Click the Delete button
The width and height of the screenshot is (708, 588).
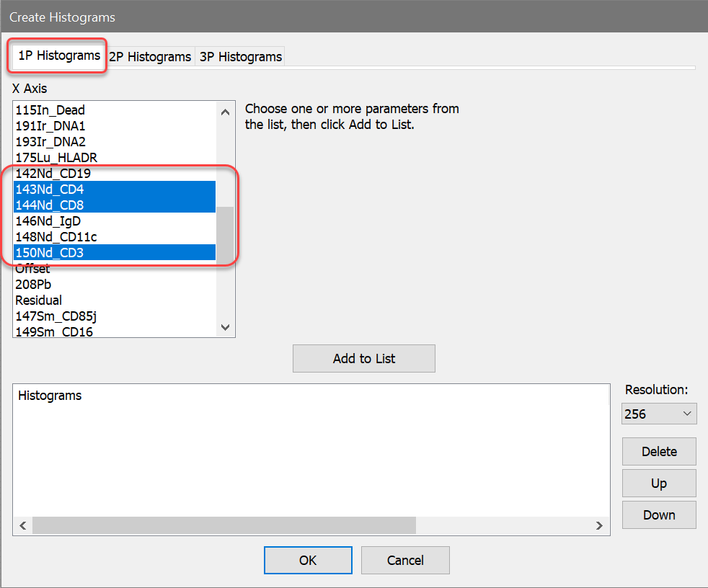pos(658,452)
